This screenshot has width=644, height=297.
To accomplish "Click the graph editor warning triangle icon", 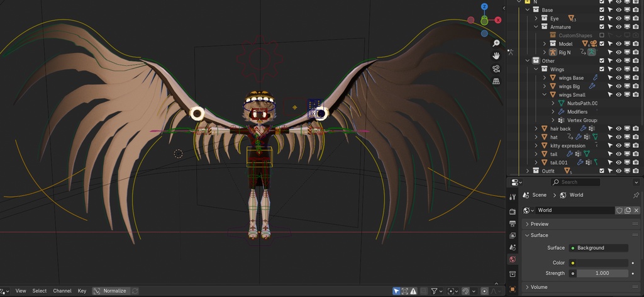I will pyautogui.click(x=413, y=291).
